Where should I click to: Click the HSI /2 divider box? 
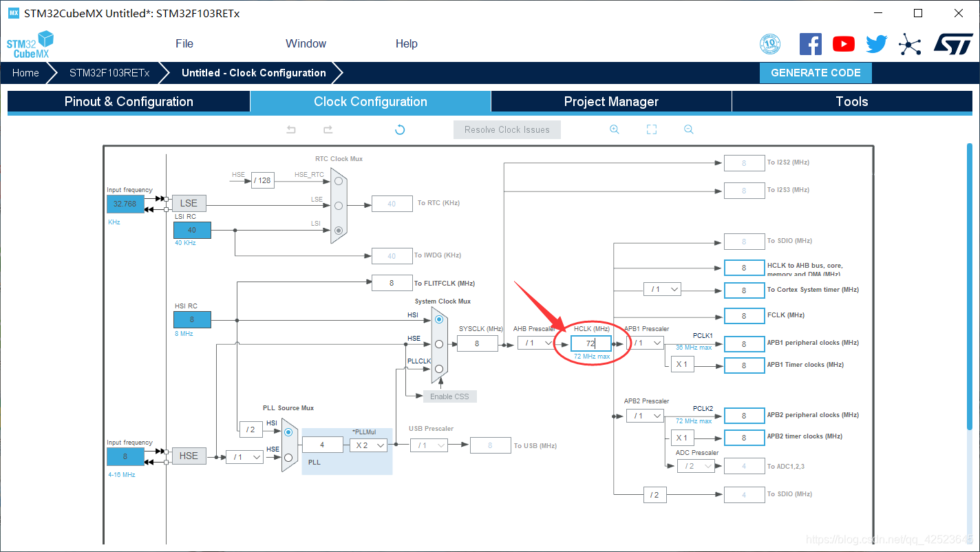(251, 430)
